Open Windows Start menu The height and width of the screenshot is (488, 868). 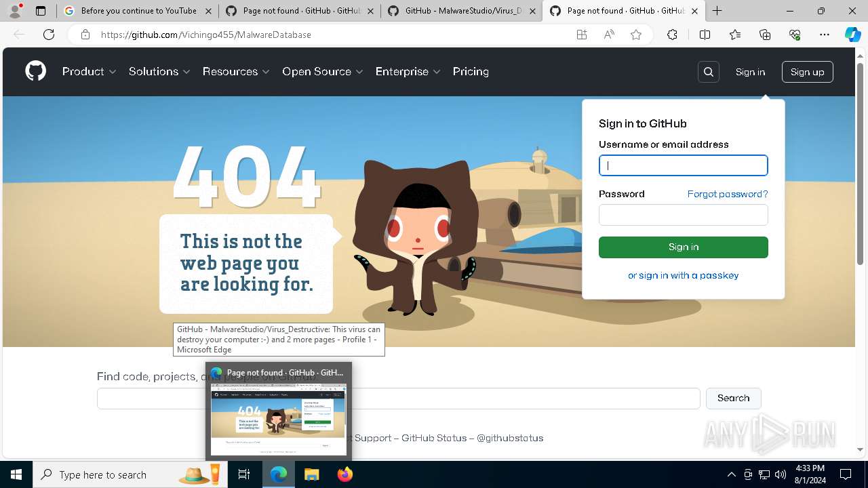(16, 474)
